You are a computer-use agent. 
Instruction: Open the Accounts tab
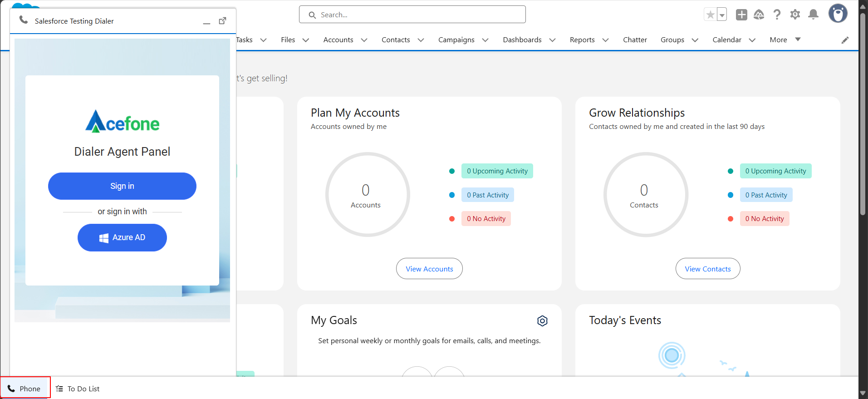coord(338,40)
